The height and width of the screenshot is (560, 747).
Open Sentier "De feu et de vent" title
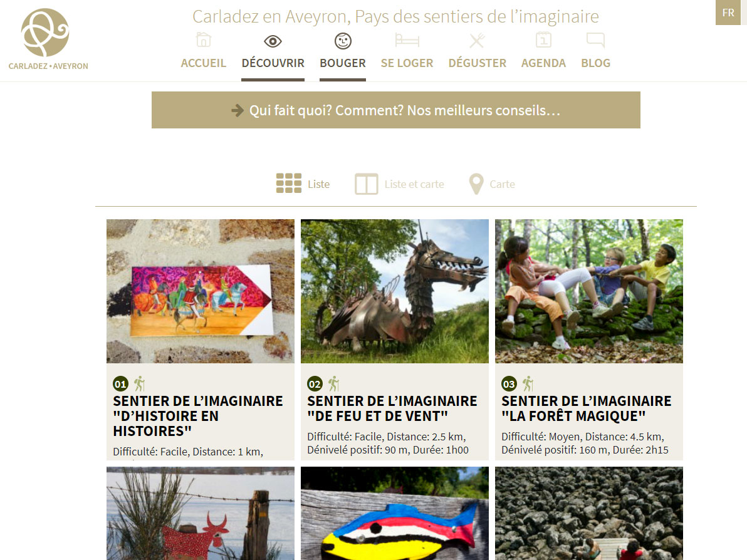pos(392,408)
